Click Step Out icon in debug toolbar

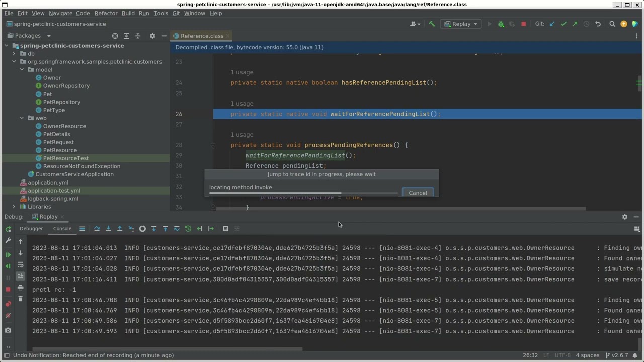(120, 229)
